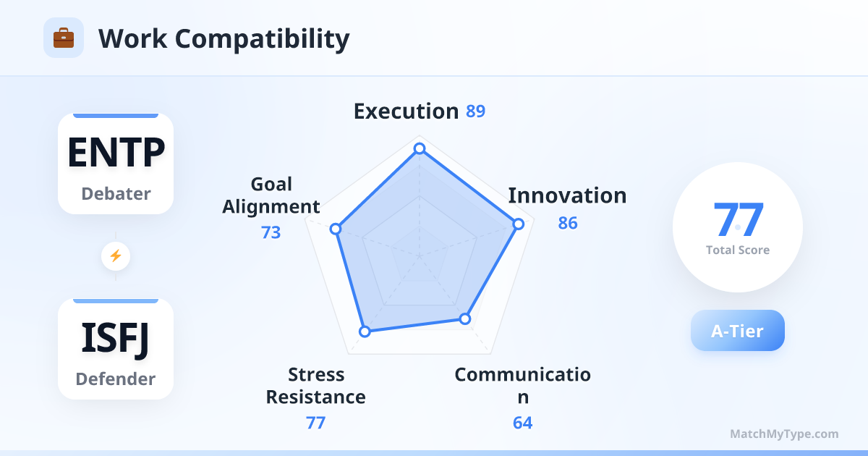Select the ISFJ Defender card
Viewport: 868px width, 456px height.
coord(116,349)
